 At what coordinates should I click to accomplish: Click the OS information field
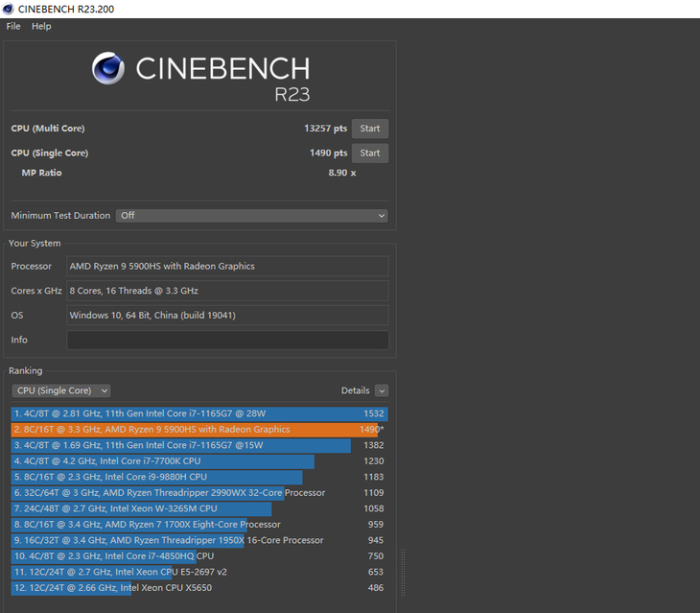227,316
